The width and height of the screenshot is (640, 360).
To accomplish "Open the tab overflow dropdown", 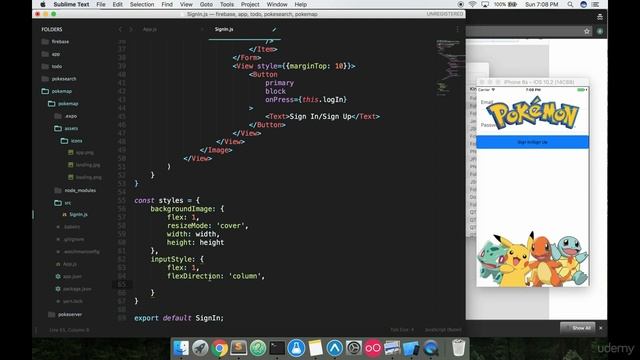I will point(457,29).
